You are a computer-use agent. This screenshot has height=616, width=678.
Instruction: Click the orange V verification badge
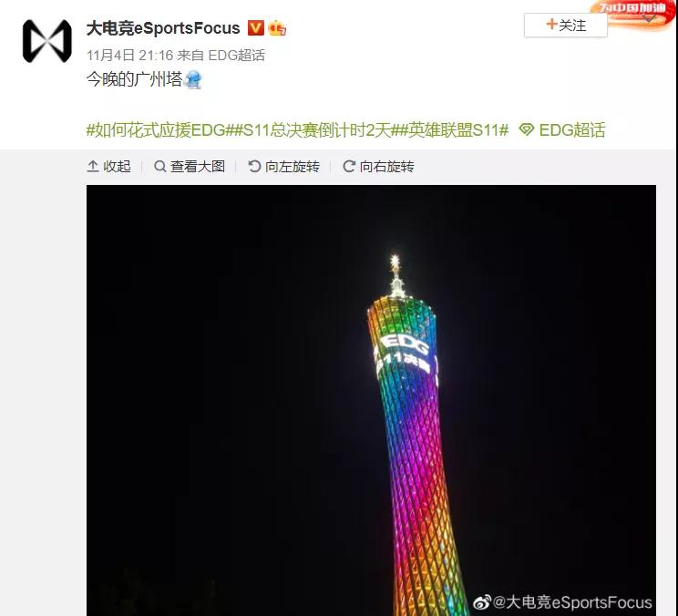point(255,28)
